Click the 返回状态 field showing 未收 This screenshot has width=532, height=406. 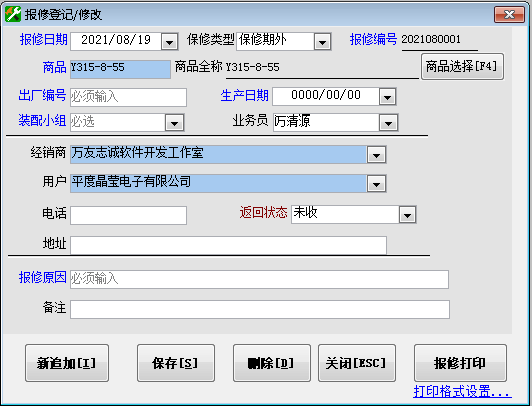345,214
